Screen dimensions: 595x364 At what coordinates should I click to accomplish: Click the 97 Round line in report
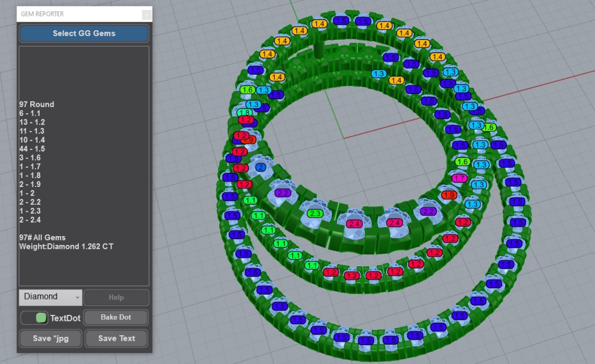[37, 104]
